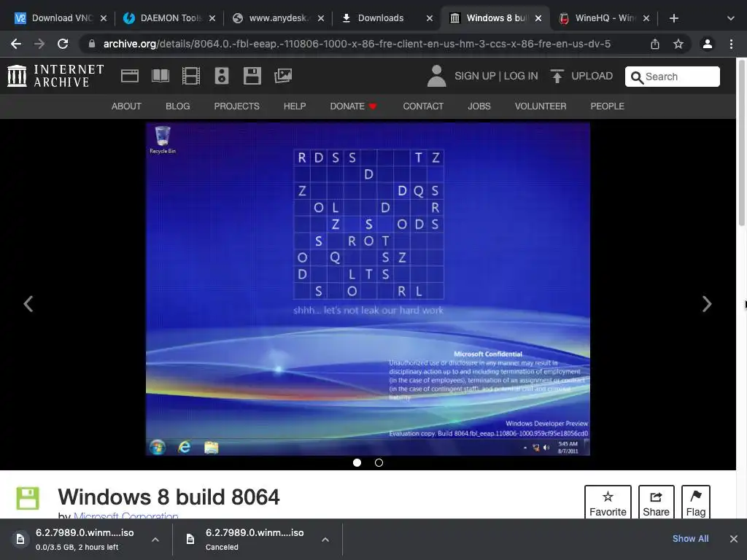Open the Images media icon

pos(283,76)
